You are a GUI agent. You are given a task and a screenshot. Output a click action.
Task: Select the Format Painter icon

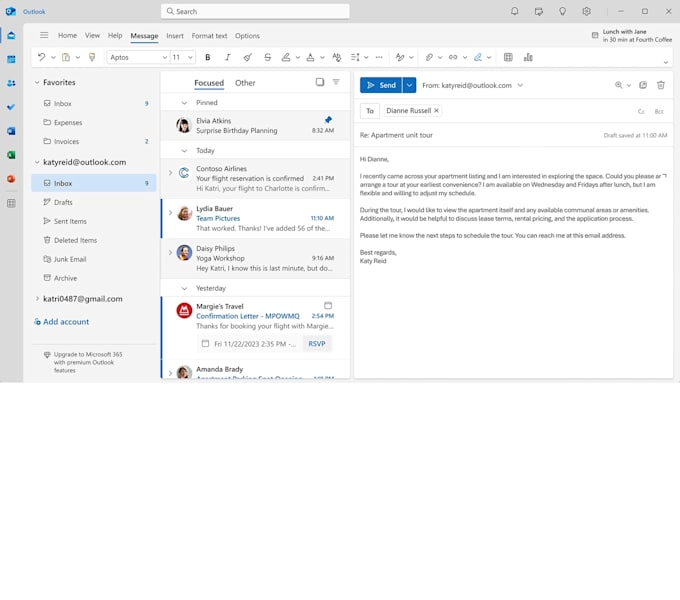pos(92,57)
